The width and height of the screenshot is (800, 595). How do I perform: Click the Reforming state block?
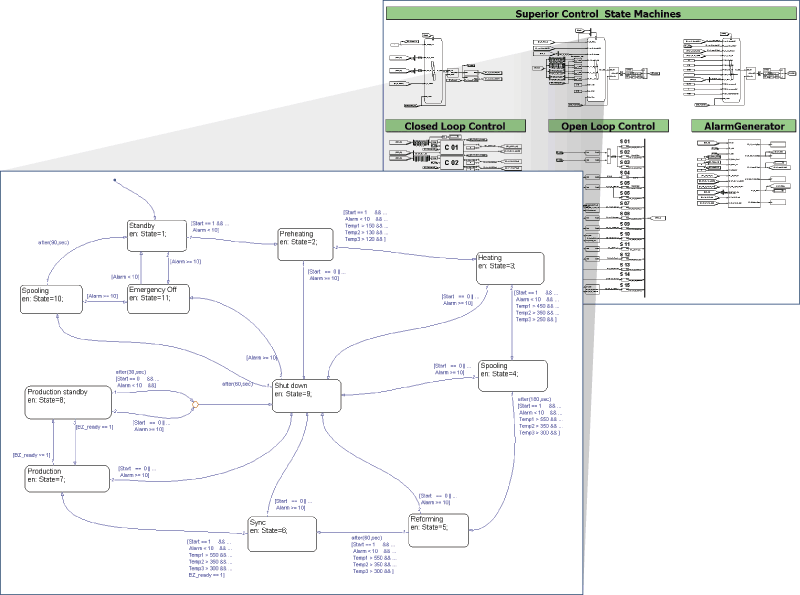coord(438,530)
